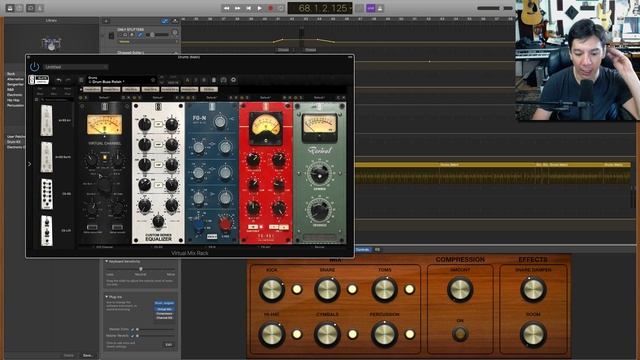This screenshot has width=640, height=360.
Task: Toggle the TOMS on/off light button
Action: [x=409, y=289]
